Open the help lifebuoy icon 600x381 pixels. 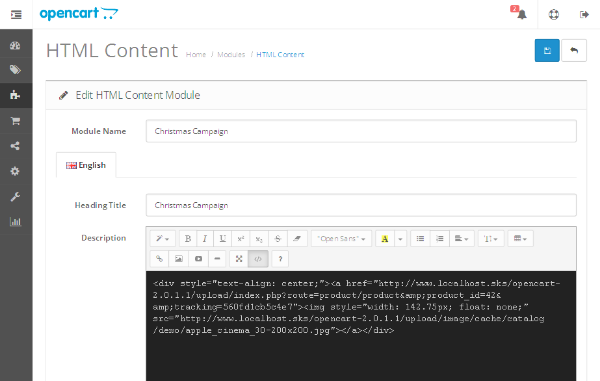click(553, 15)
